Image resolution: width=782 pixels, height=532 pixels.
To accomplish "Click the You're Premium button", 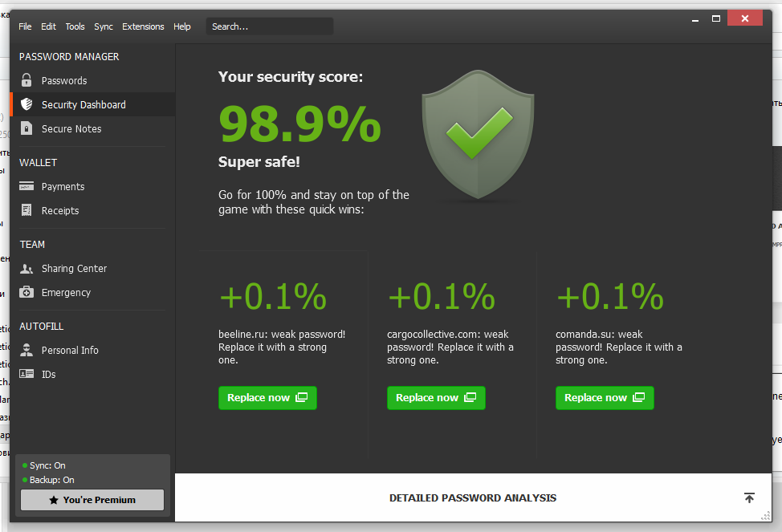I will (x=92, y=500).
